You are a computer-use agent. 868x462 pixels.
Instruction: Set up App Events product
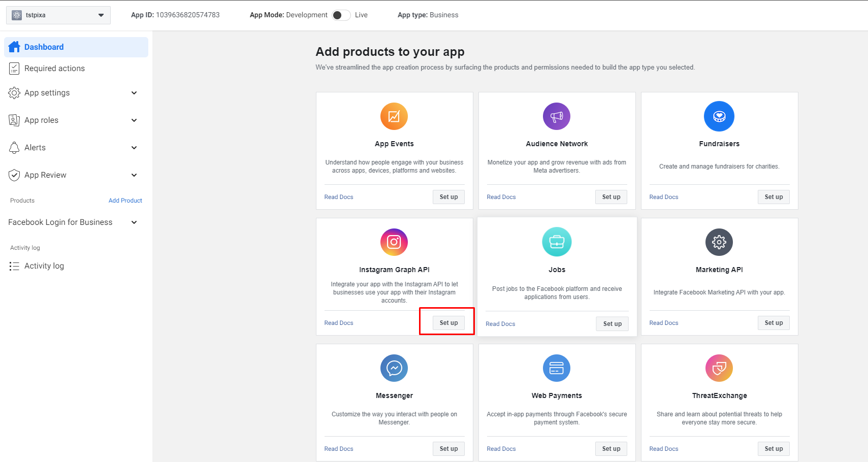click(448, 197)
